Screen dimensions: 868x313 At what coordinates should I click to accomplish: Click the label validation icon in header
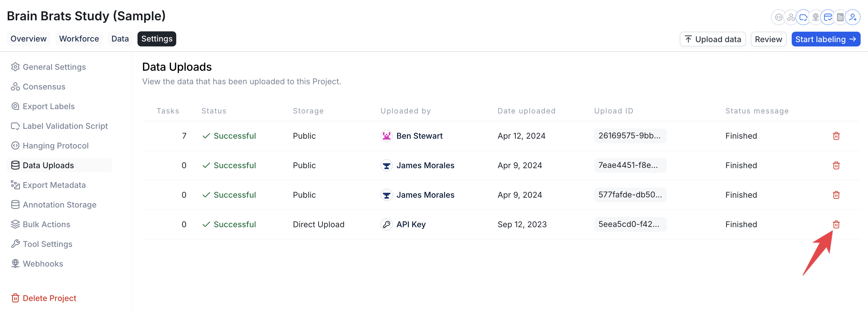tap(803, 17)
